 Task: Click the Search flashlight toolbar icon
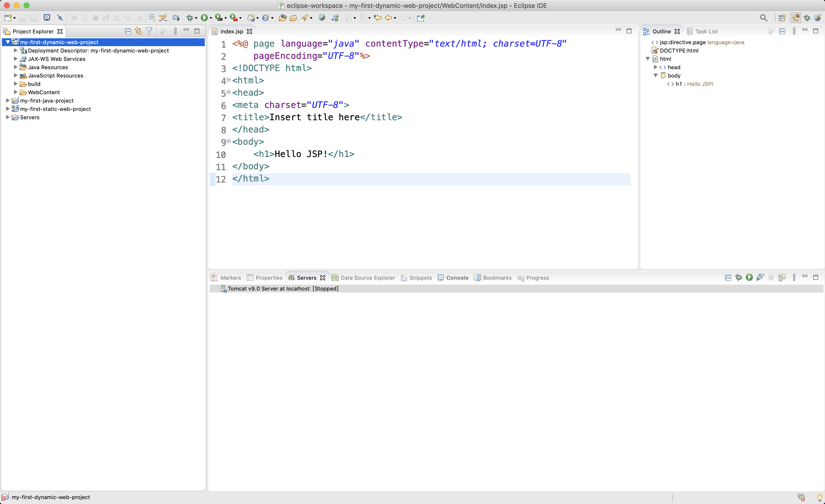[305, 18]
